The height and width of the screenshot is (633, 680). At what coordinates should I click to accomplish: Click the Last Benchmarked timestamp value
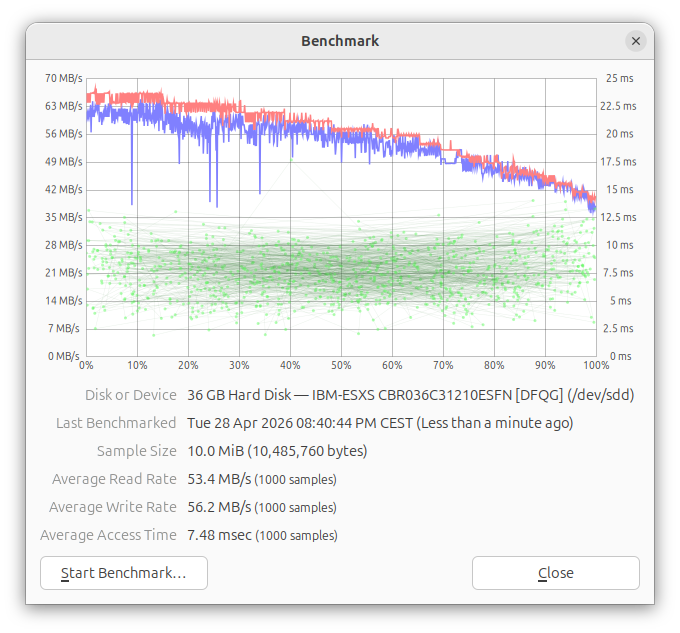(x=380, y=423)
